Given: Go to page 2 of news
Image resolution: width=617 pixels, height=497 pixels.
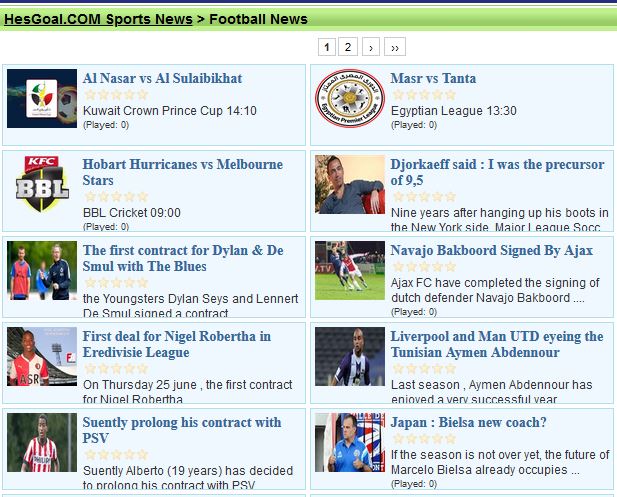Looking at the screenshot, I should (x=348, y=47).
